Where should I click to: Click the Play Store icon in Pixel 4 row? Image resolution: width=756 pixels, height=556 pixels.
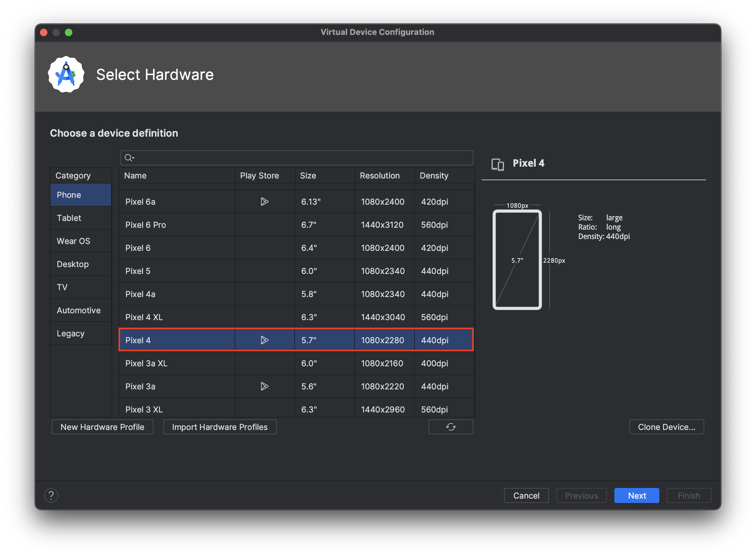click(264, 340)
